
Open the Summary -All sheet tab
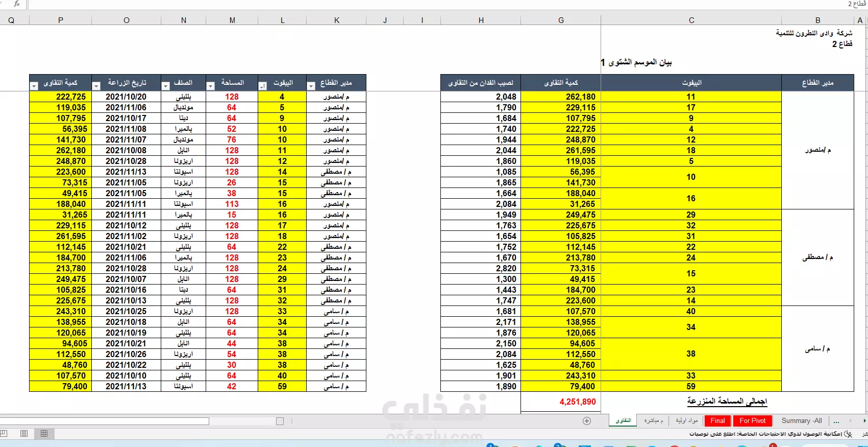pos(802,421)
